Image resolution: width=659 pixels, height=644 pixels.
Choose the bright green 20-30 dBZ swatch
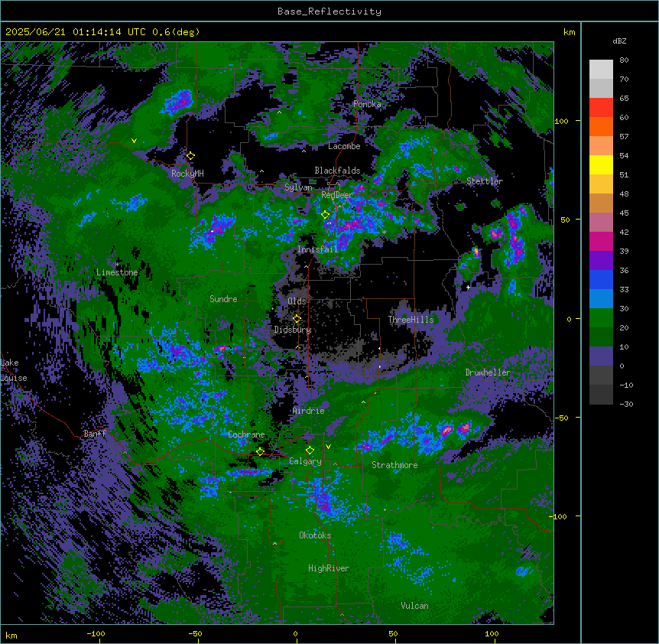click(601, 318)
